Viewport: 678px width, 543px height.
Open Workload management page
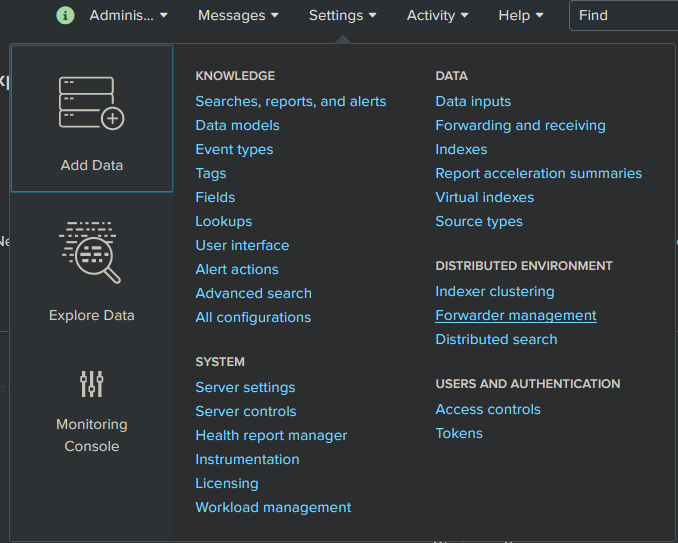[273, 507]
